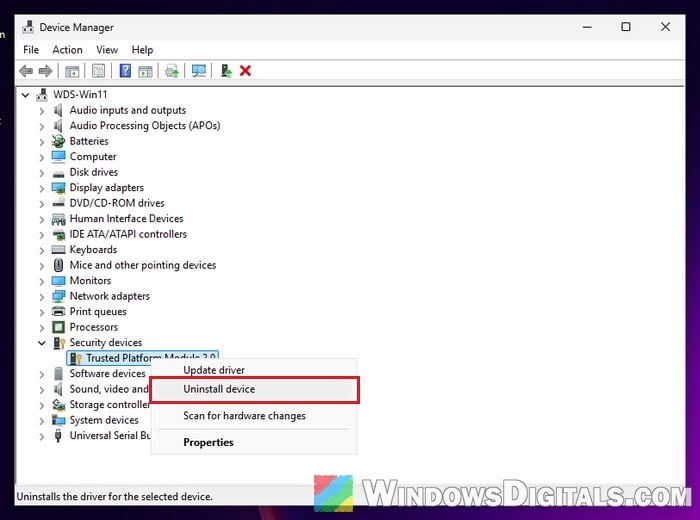Viewport: 700px width, 520px height.
Task: Select the Processors label
Action: coord(94,327)
